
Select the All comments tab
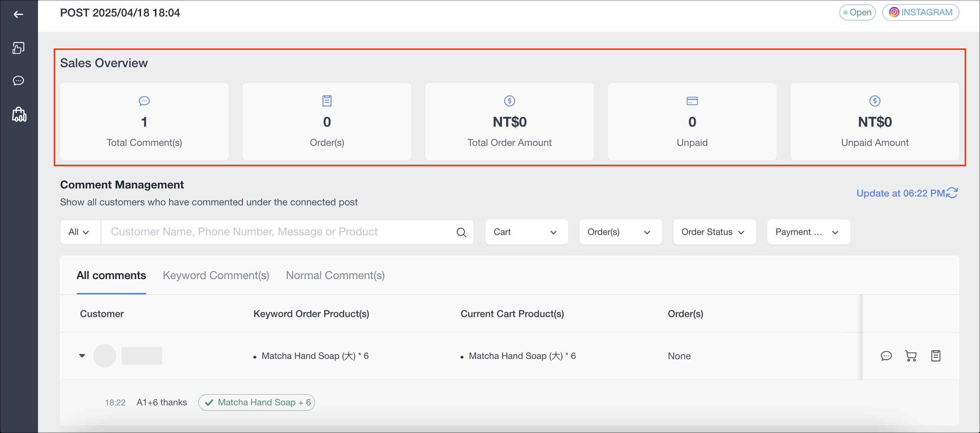click(x=111, y=275)
